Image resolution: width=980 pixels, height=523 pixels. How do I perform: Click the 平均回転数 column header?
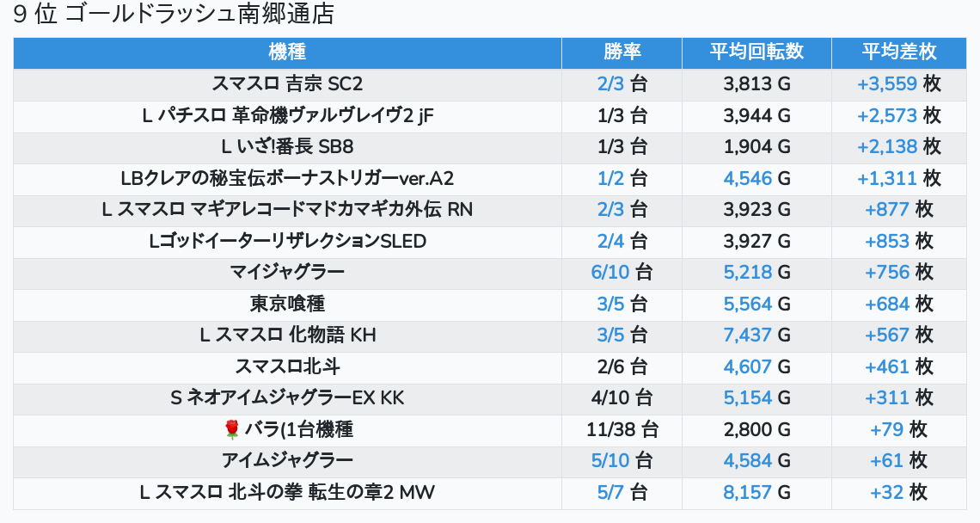tap(756, 52)
